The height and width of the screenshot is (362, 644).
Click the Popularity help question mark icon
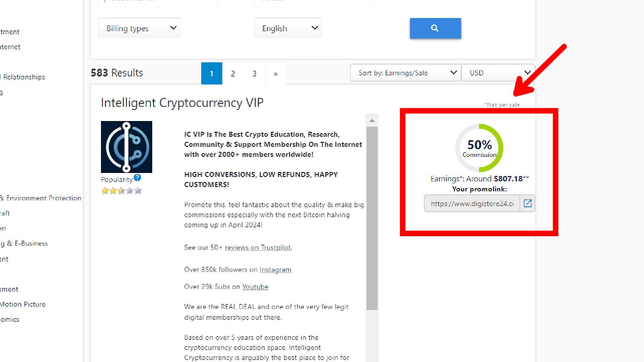pos(138,177)
